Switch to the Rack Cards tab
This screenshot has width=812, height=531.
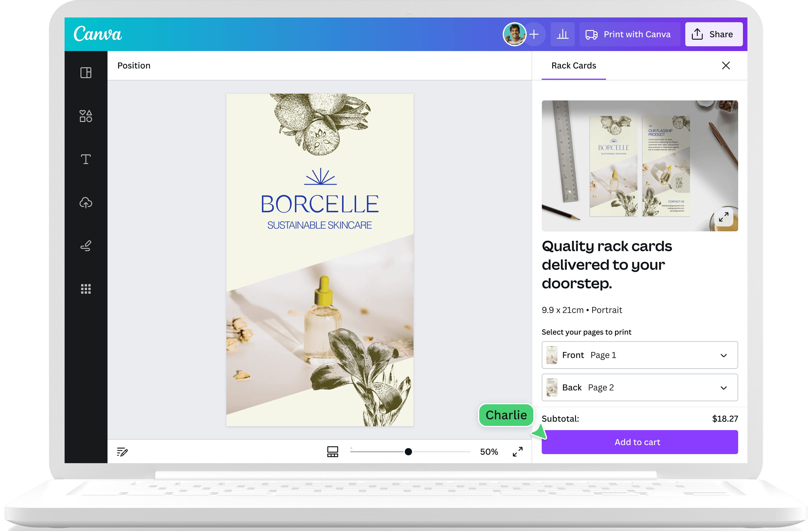tap(574, 65)
